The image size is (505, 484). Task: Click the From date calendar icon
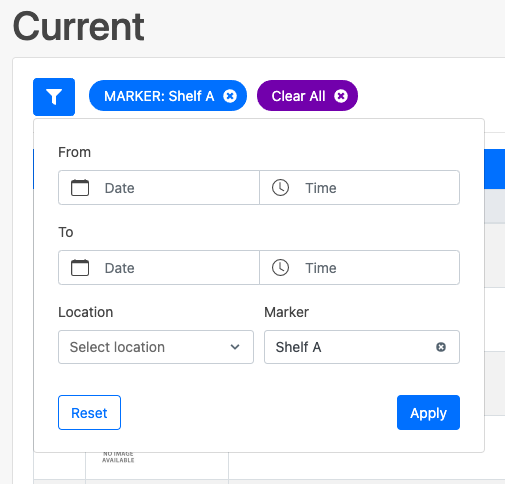(80, 188)
